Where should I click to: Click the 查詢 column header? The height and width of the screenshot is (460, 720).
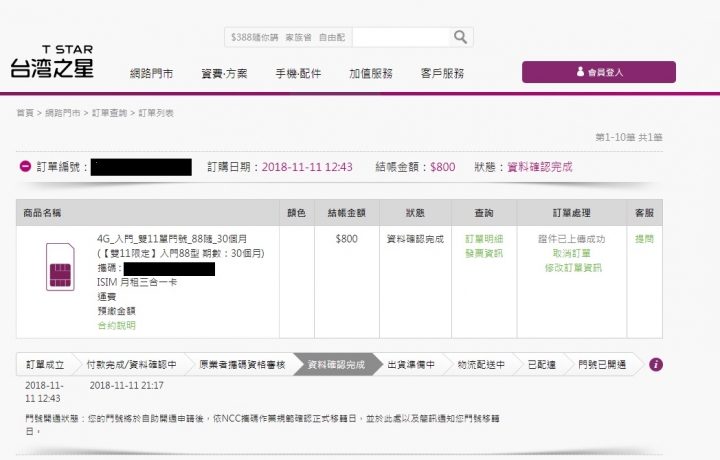[x=484, y=213]
